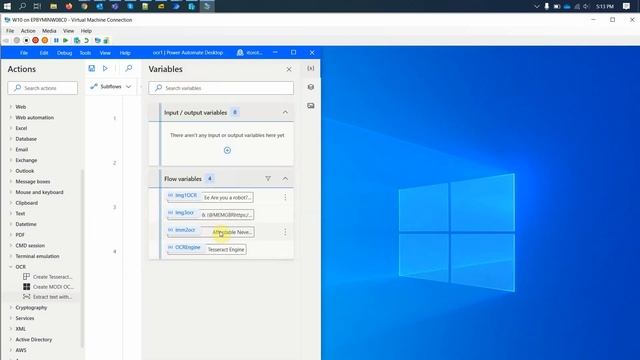
Task: Click the orange Save state icon in VM toolbar
Action: (x=45, y=40)
